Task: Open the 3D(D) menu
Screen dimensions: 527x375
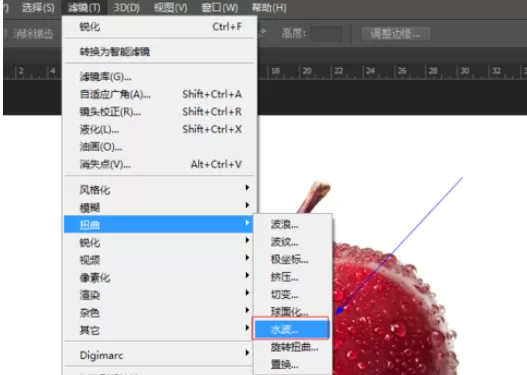Action: (126, 7)
